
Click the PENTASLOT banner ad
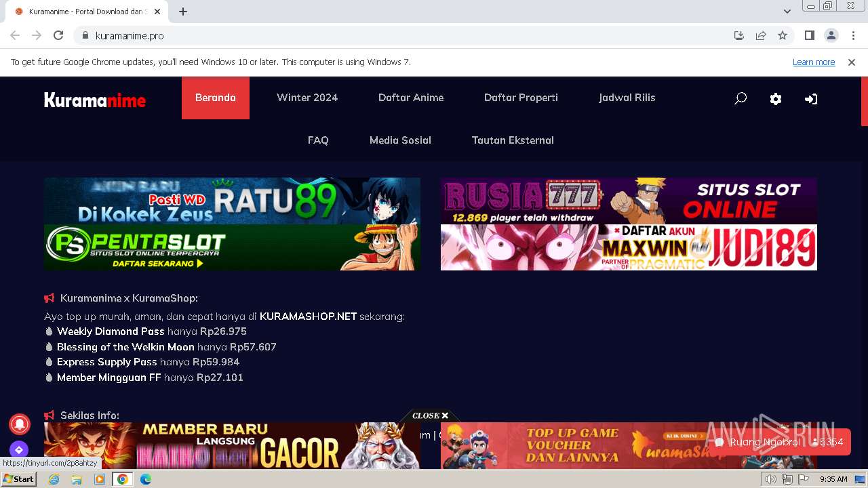pos(232,247)
